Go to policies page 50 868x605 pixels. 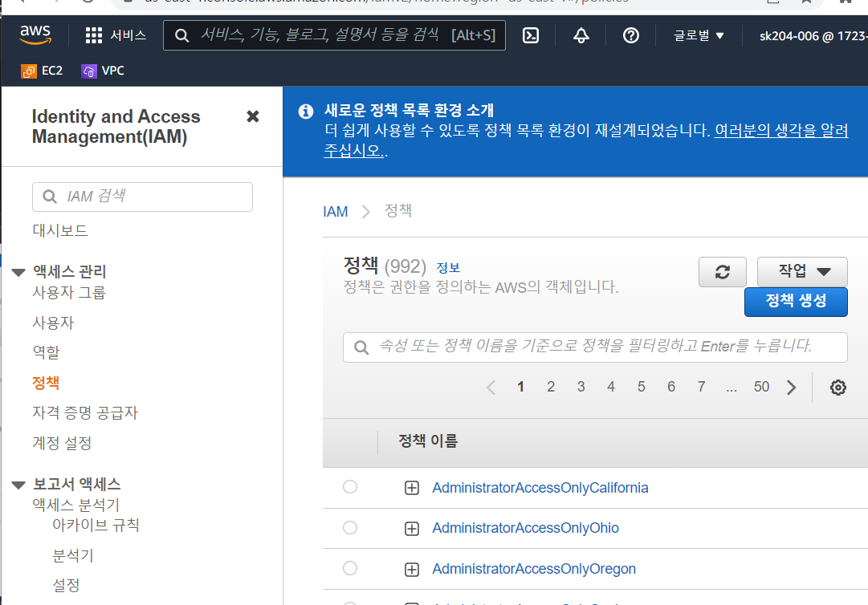click(761, 387)
